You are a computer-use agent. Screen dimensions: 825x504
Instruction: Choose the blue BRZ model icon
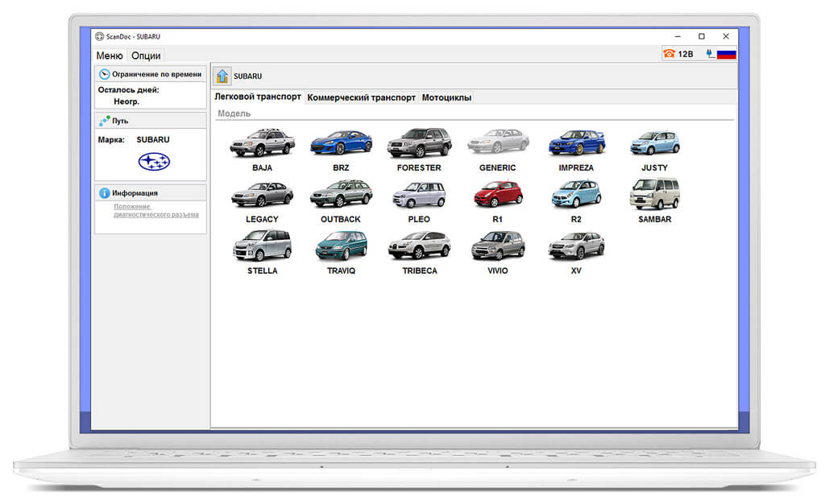click(x=341, y=143)
